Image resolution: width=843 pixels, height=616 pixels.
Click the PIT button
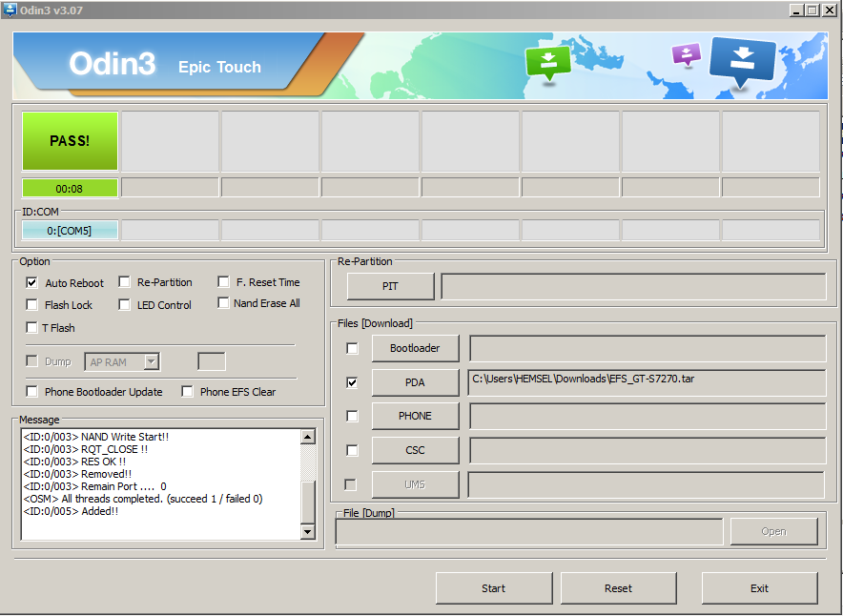click(x=390, y=286)
